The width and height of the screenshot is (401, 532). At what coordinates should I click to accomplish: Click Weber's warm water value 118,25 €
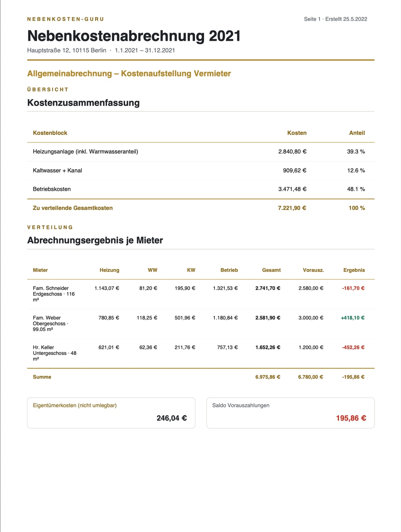tap(147, 318)
